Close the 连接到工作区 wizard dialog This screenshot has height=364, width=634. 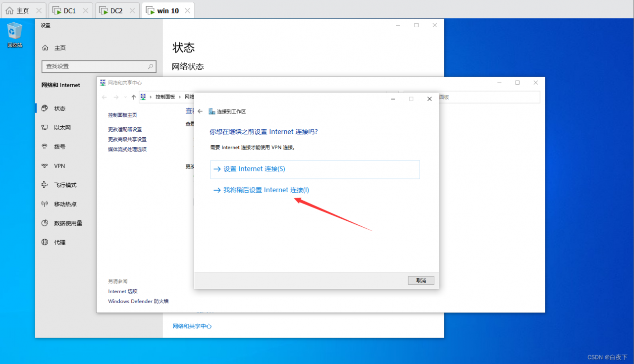tap(429, 99)
